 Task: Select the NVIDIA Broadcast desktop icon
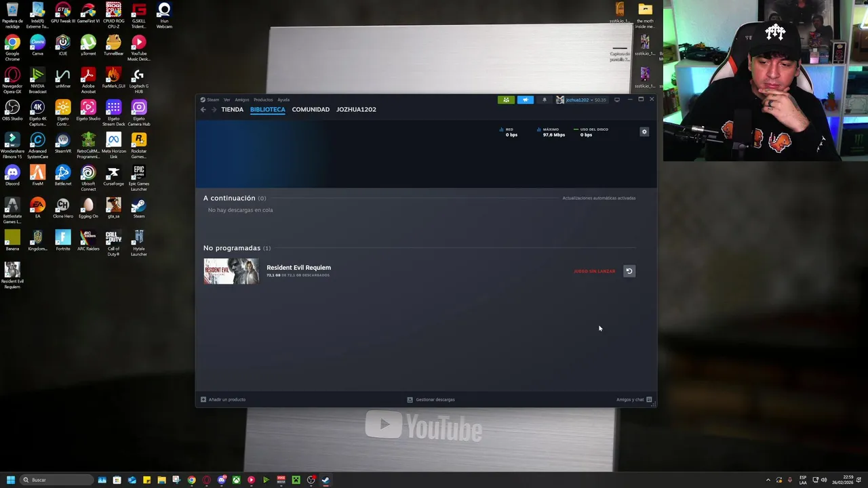37,81
